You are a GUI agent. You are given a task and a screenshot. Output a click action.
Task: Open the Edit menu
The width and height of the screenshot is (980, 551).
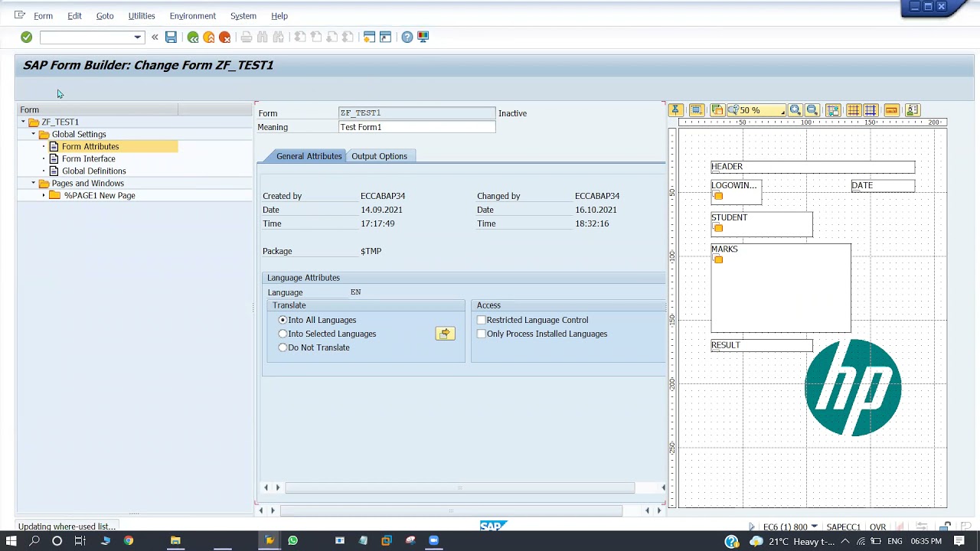coord(74,15)
